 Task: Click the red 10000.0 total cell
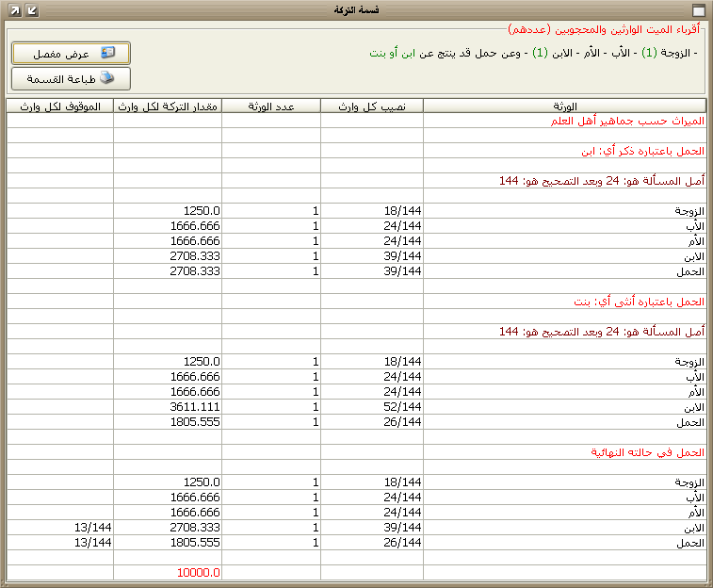coord(198,573)
